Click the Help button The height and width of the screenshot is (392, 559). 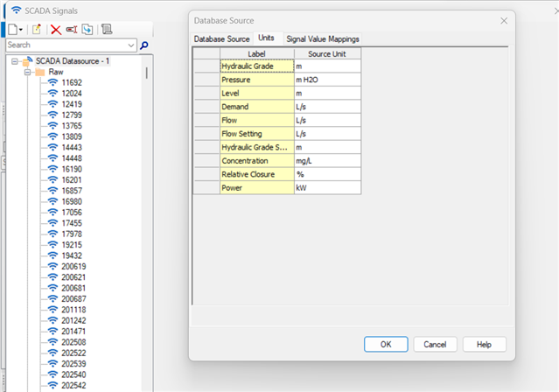click(484, 345)
